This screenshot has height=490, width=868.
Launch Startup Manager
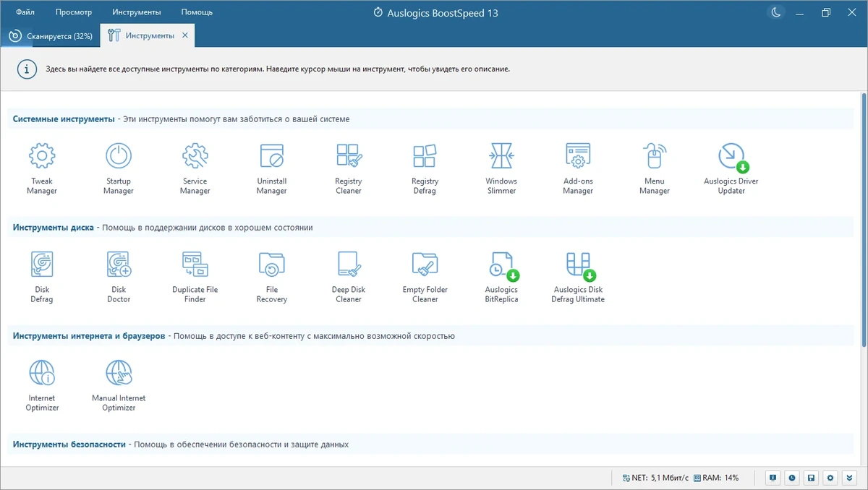coord(119,168)
